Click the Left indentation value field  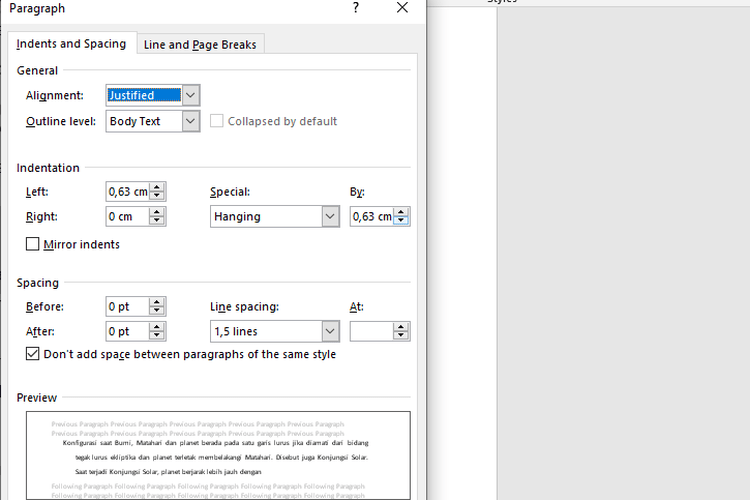pyautogui.click(x=128, y=192)
